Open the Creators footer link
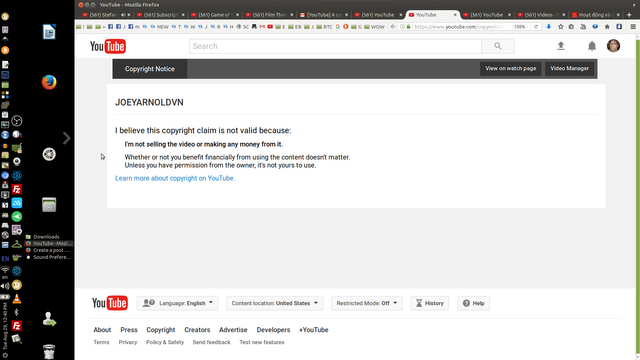The image size is (640, 360). point(197,330)
